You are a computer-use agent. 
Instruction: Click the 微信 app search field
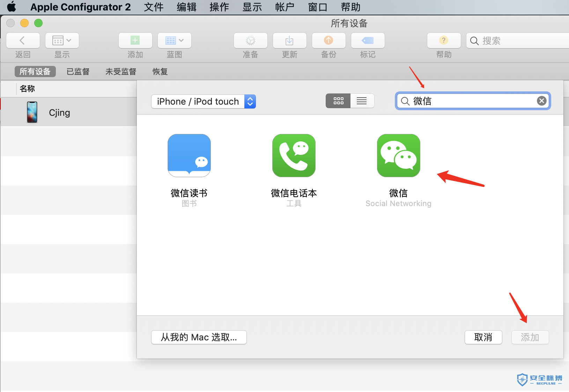(x=473, y=101)
